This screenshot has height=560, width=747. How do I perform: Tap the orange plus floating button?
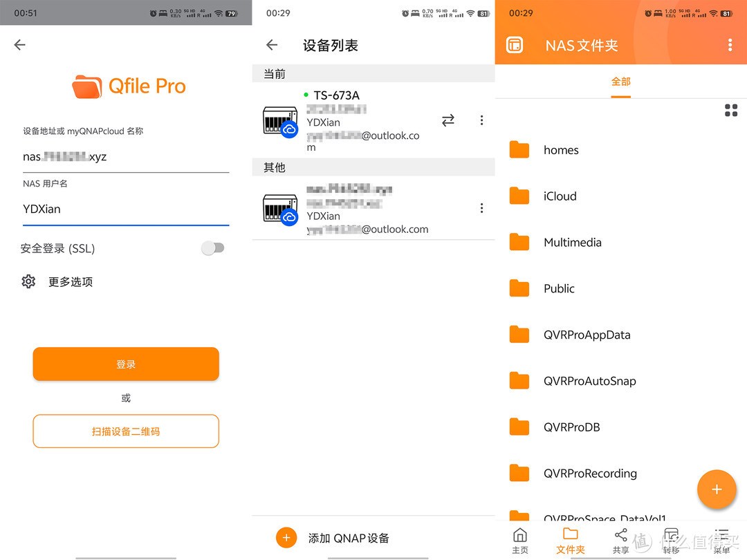717,489
